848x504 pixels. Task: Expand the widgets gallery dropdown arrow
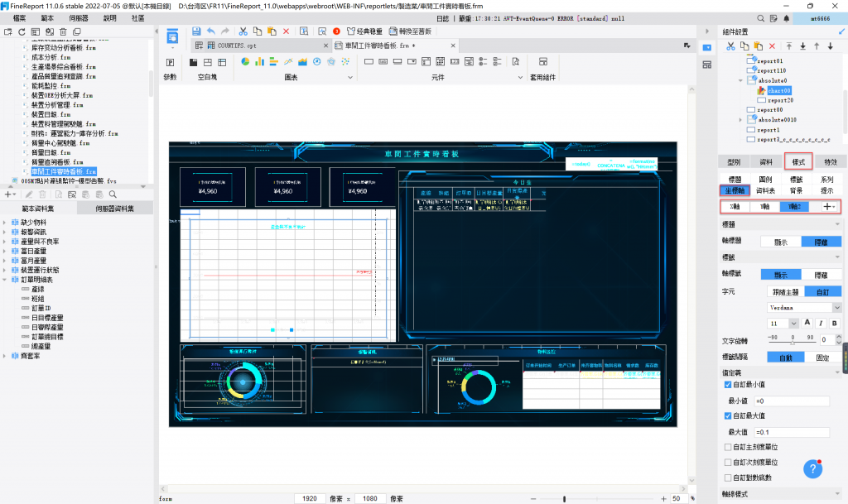pyautogui.click(x=520, y=77)
